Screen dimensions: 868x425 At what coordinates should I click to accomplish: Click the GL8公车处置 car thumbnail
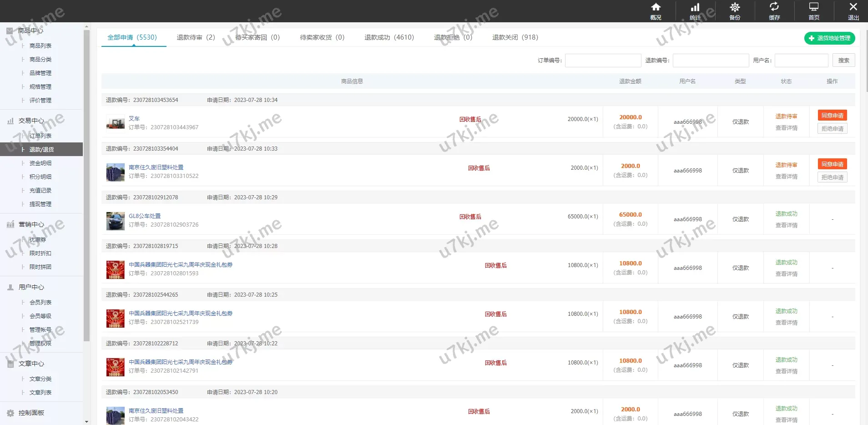[115, 221]
